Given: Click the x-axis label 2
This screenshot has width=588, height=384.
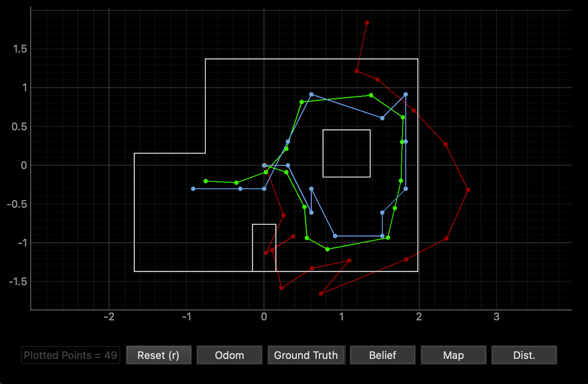Looking at the screenshot, I should pos(419,317).
